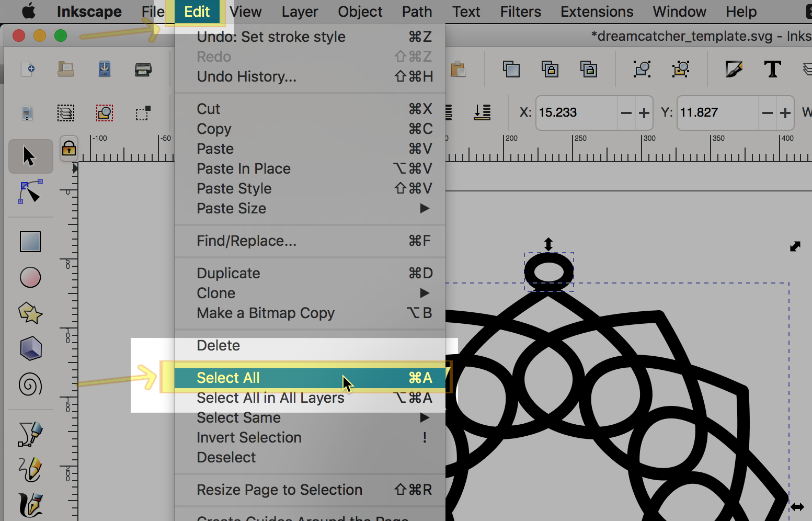Click the X position input field

click(576, 112)
